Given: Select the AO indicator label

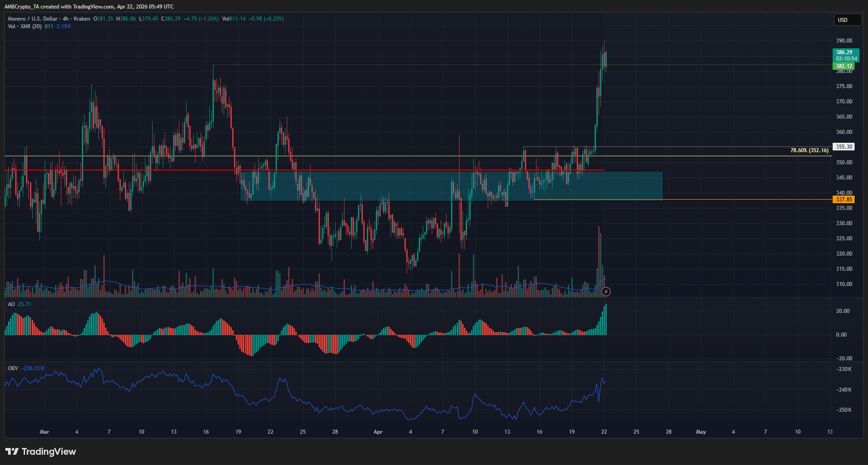Looking at the screenshot, I should (x=12, y=304).
